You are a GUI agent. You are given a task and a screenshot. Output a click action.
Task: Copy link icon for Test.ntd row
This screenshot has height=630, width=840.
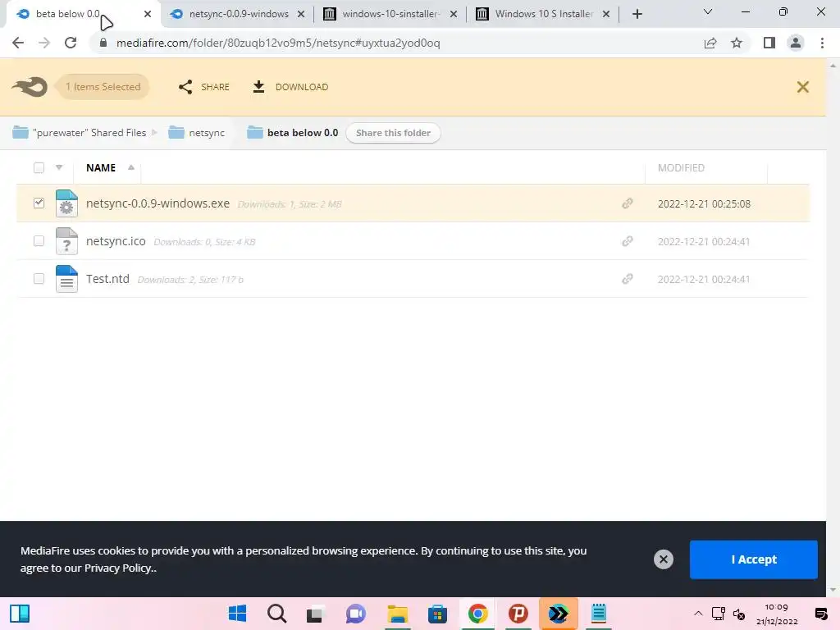pyautogui.click(x=628, y=279)
